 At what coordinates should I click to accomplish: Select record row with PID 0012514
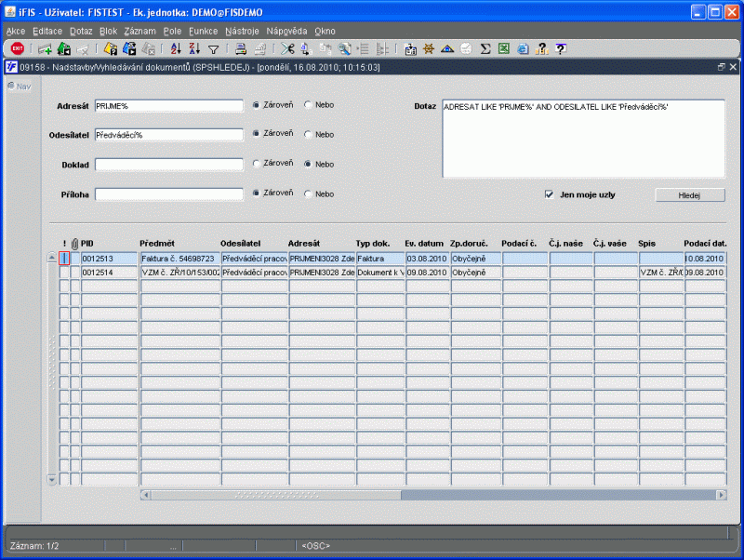[392, 273]
